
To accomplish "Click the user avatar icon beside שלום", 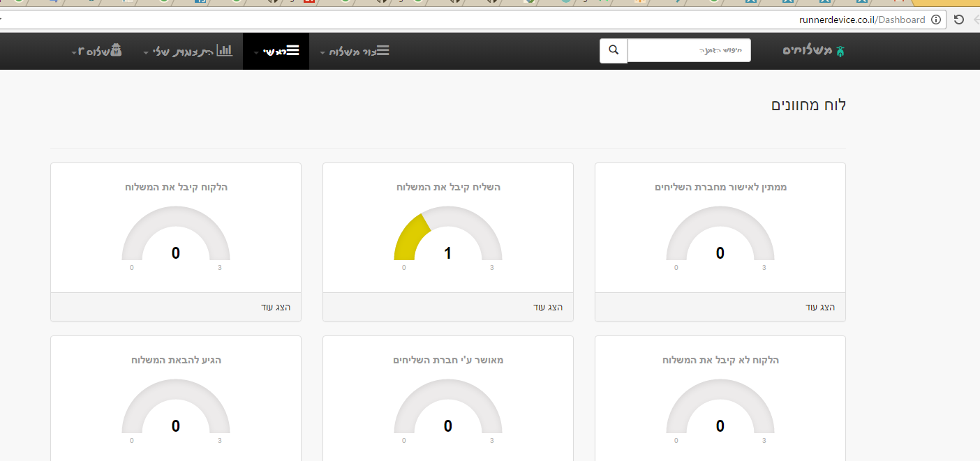I will point(117,50).
